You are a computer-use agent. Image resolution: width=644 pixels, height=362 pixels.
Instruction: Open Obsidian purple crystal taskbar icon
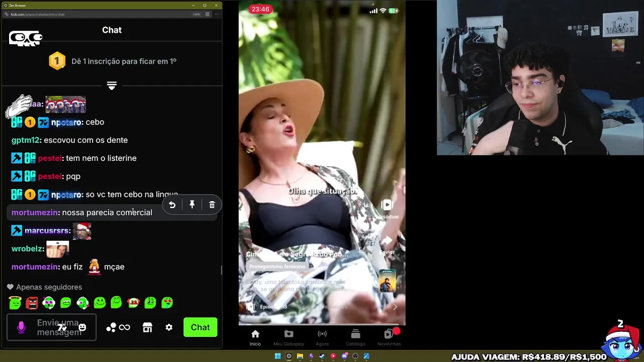pos(311,356)
